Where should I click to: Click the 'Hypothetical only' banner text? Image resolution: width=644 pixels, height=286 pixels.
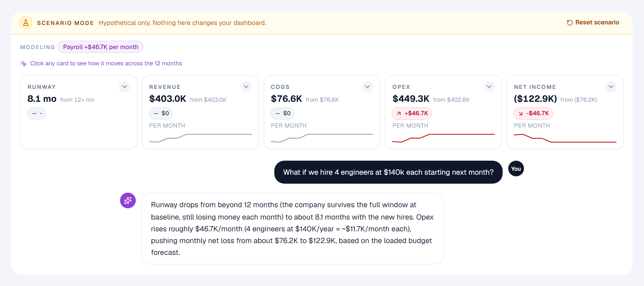[182, 23]
